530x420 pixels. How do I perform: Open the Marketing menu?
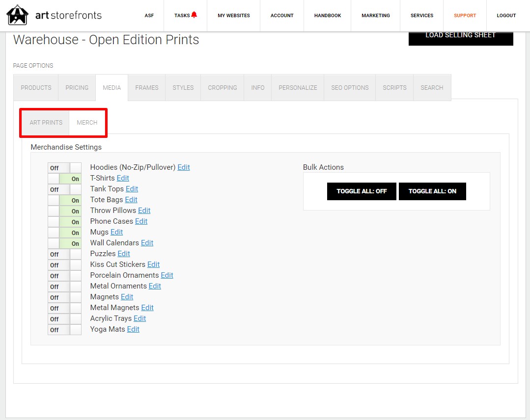click(x=376, y=16)
